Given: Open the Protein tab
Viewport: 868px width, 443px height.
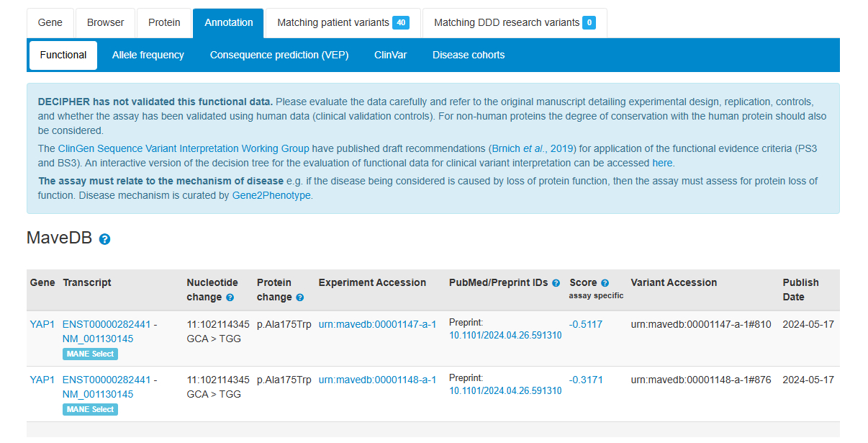Looking at the screenshot, I should coord(164,23).
